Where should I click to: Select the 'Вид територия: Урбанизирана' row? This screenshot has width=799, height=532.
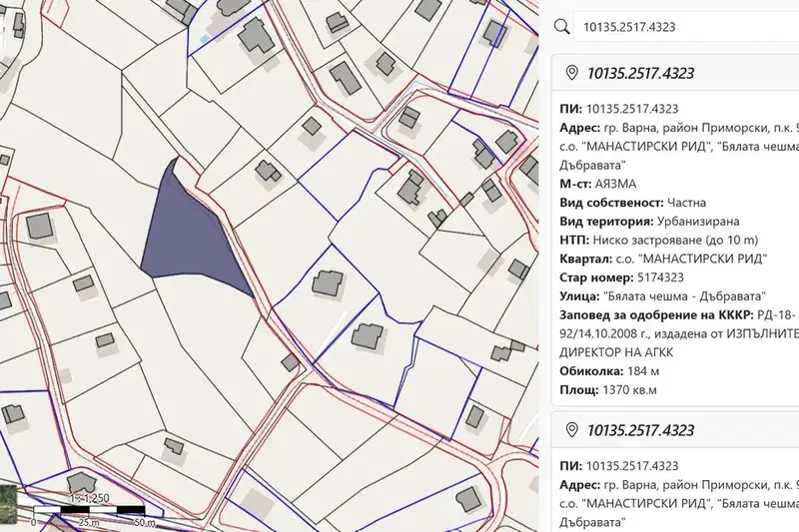click(x=649, y=222)
